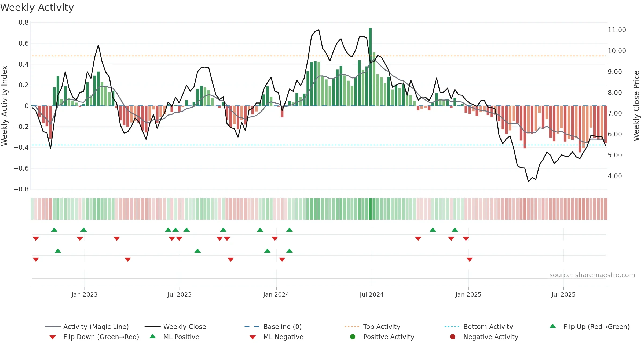The width and height of the screenshot is (644, 362).
Task: Toggle the Flip Down (Green→Red) legend entry
Action: (x=94, y=337)
